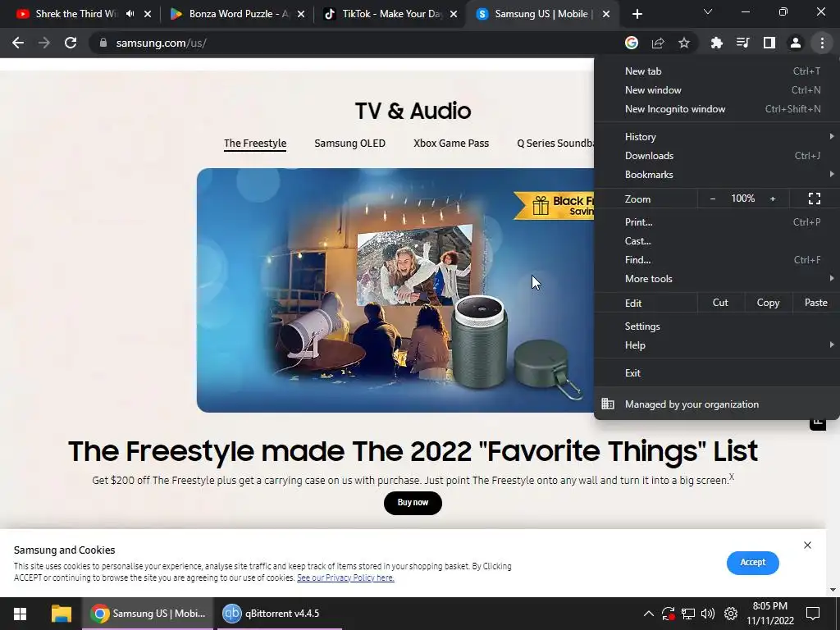Choose Cast... in the menu
Viewport: 840px width, 630px height.
pyautogui.click(x=717, y=241)
